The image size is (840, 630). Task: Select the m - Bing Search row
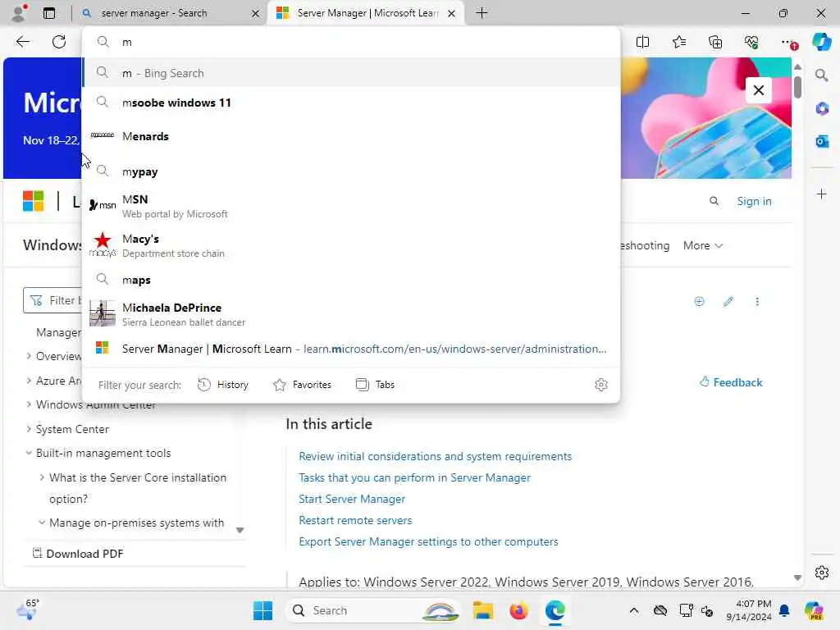(351, 73)
